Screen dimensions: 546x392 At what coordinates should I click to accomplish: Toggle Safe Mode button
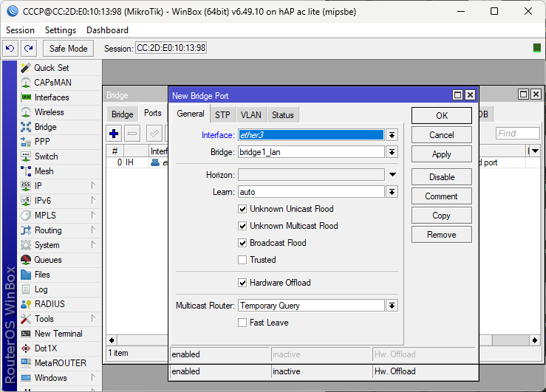click(68, 48)
